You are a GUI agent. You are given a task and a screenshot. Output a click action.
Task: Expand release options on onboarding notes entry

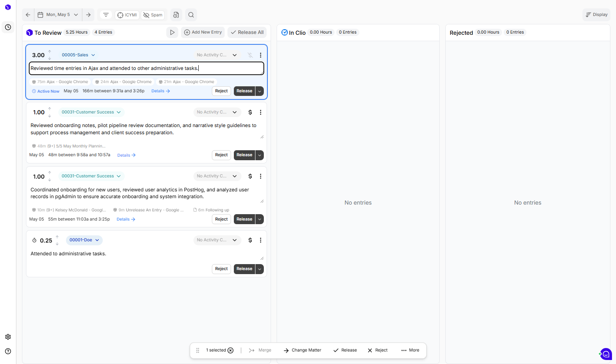coord(260,155)
